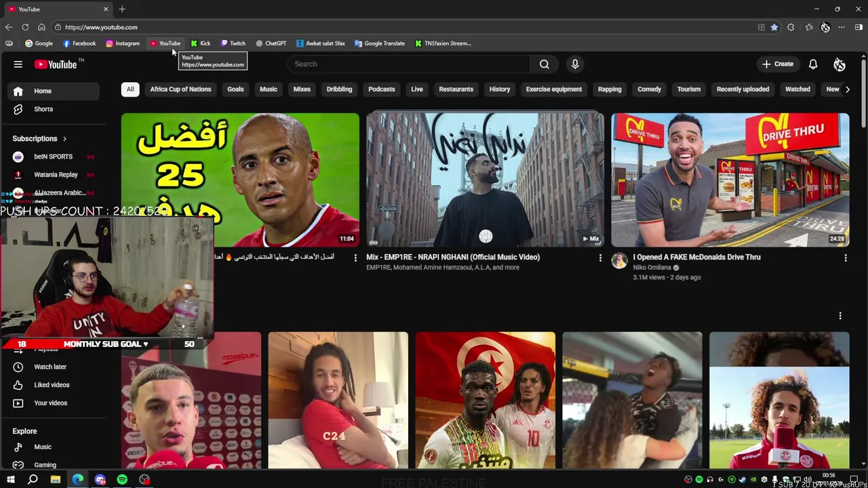Open Google bookmark

coord(39,43)
